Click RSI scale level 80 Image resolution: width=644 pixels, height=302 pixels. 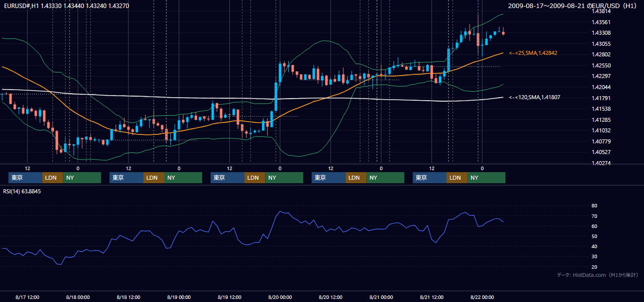coord(594,206)
